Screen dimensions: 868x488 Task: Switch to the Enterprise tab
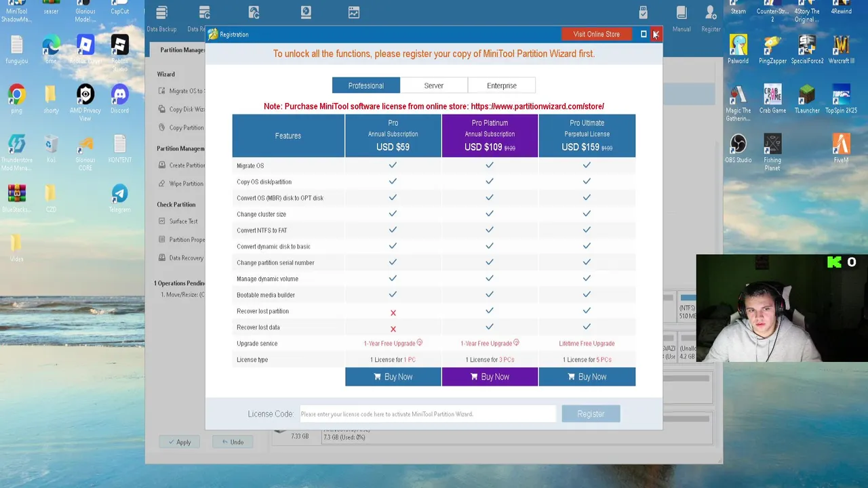[x=502, y=85]
